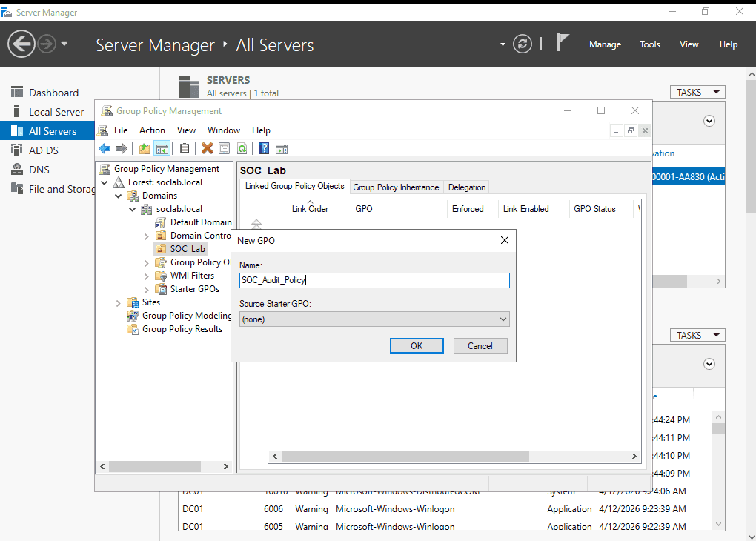The image size is (756, 541).
Task: Collapse the Forest: soclab.local node
Action: point(105,182)
